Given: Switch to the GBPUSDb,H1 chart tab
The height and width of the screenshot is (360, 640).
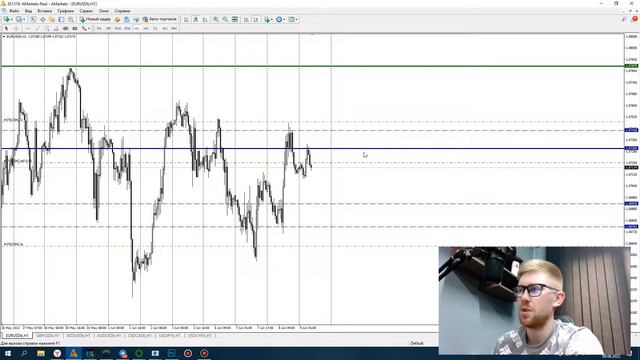Looking at the screenshot, I should tap(48, 336).
